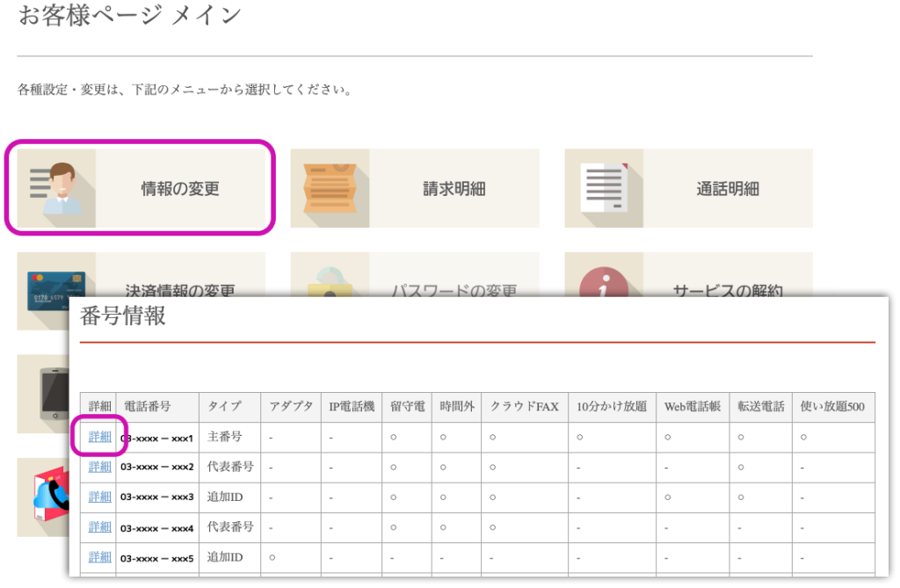The height and width of the screenshot is (588, 900).
Task: Open 詳細 link for 03-xxxx-xxx4
Action: 99,526
